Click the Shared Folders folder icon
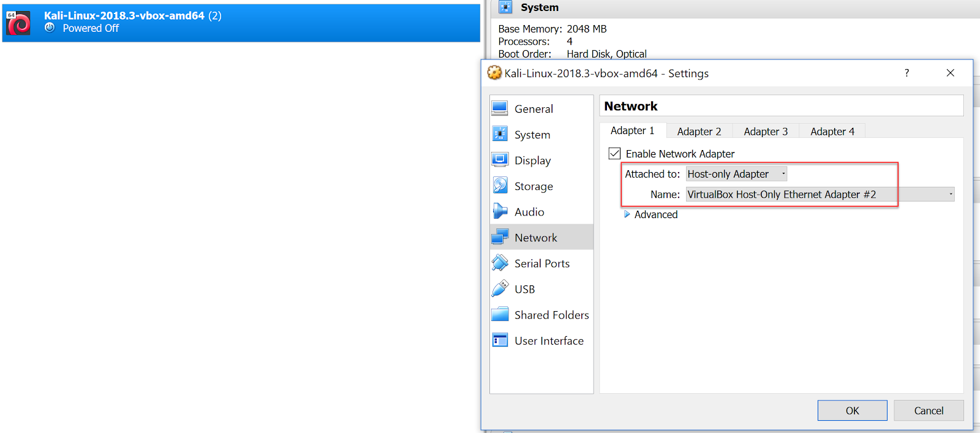This screenshot has height=433, width=980. coord(500,314)
